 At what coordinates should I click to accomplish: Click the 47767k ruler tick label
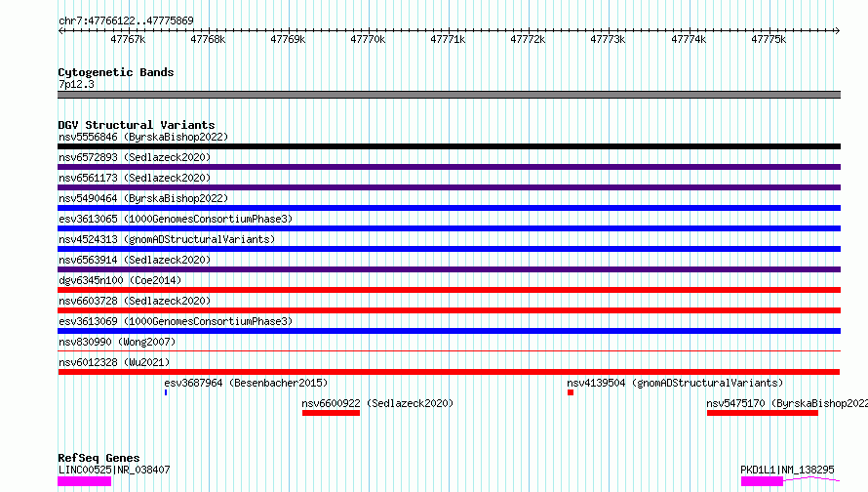(128, 39)
